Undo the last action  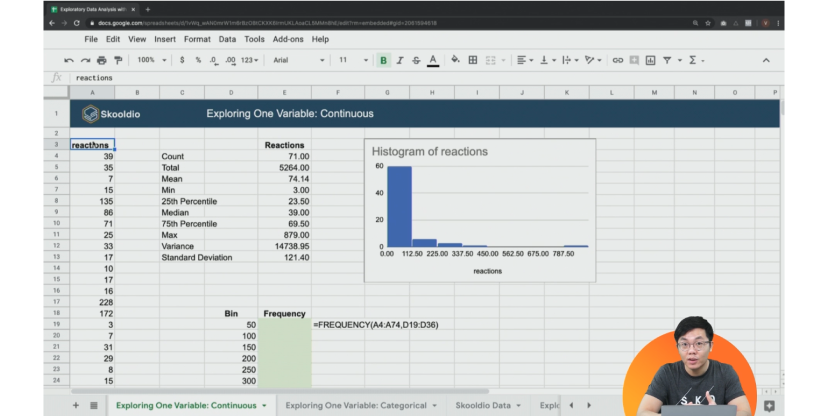coord(69,61)
